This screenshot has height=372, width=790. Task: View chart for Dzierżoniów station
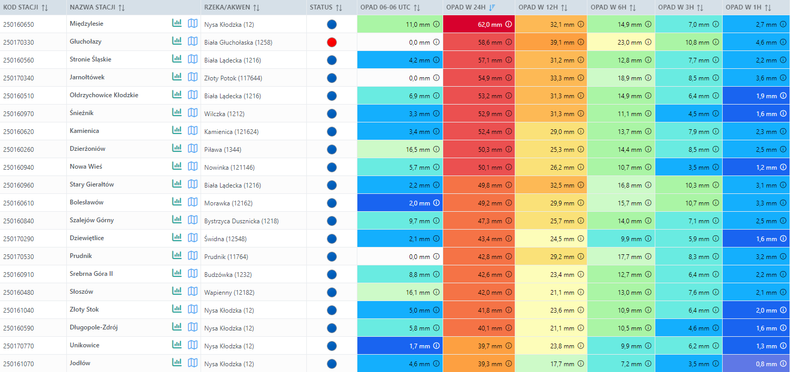[x=177, y=149]
